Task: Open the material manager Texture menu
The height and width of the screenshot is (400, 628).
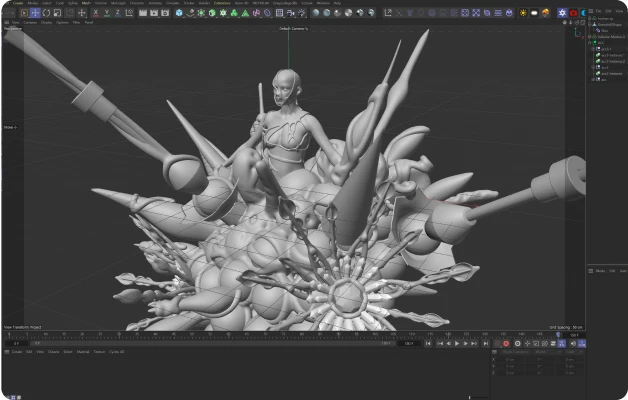Action: click(99, 352)
